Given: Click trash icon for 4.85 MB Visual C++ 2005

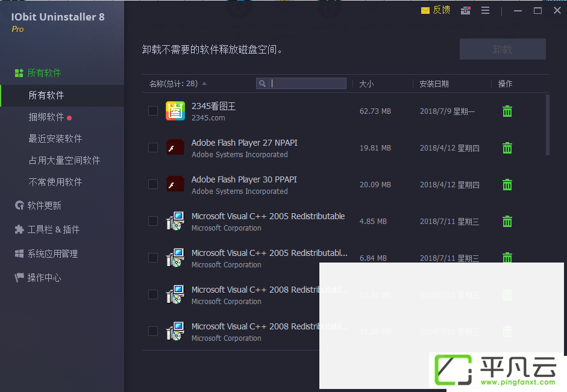Looking at the screenshot, I should pyautogui.click(x=507, y=221).
